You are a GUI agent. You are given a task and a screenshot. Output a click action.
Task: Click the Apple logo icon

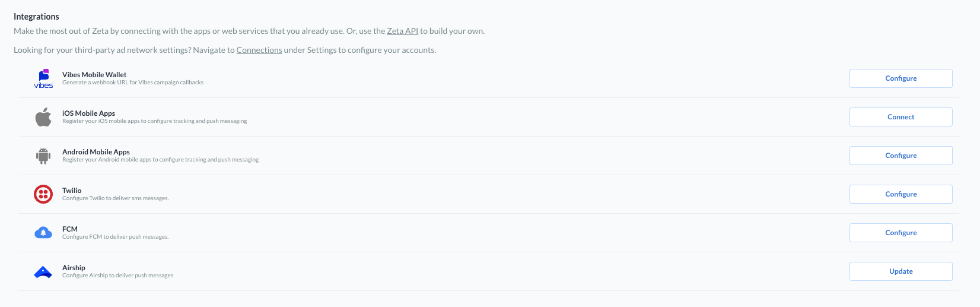coord(43,117)
